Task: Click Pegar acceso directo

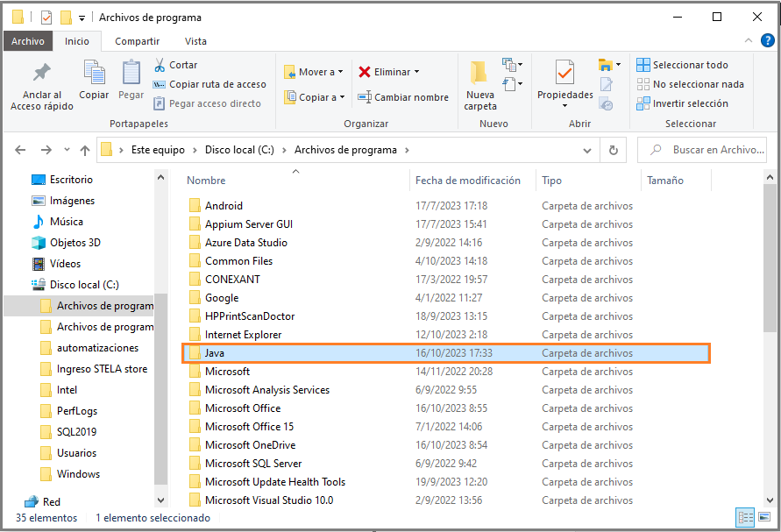Action: click(207, 103)
